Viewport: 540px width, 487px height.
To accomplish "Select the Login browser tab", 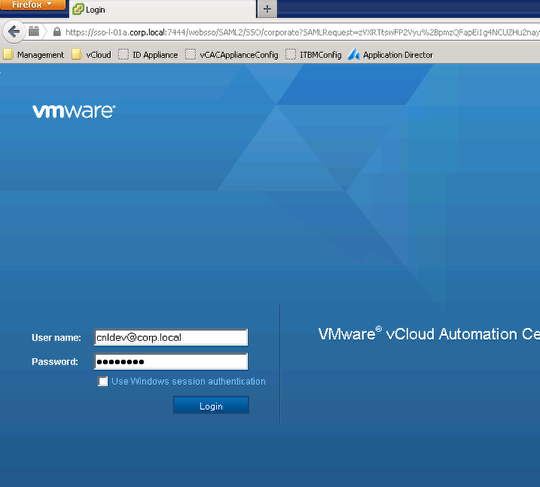I will tap(163, 9).
